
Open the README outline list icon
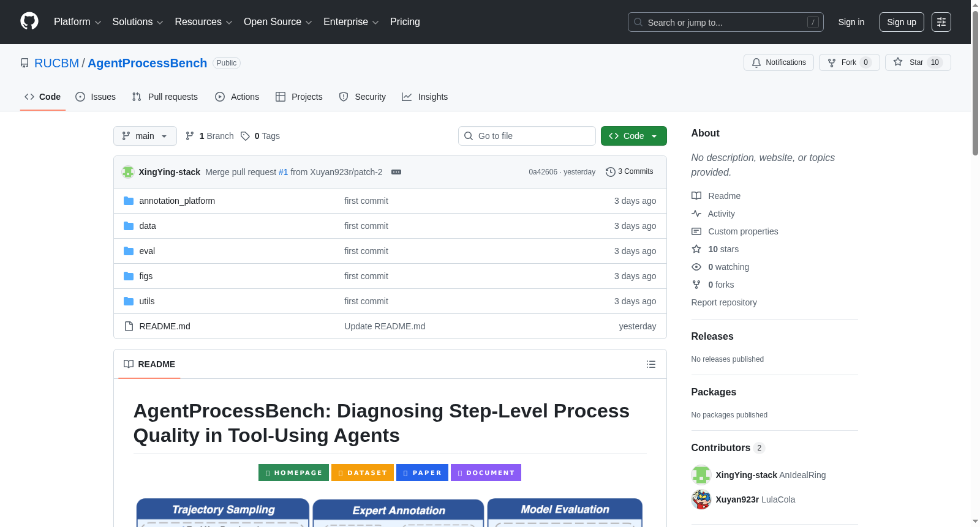(651, 364)
